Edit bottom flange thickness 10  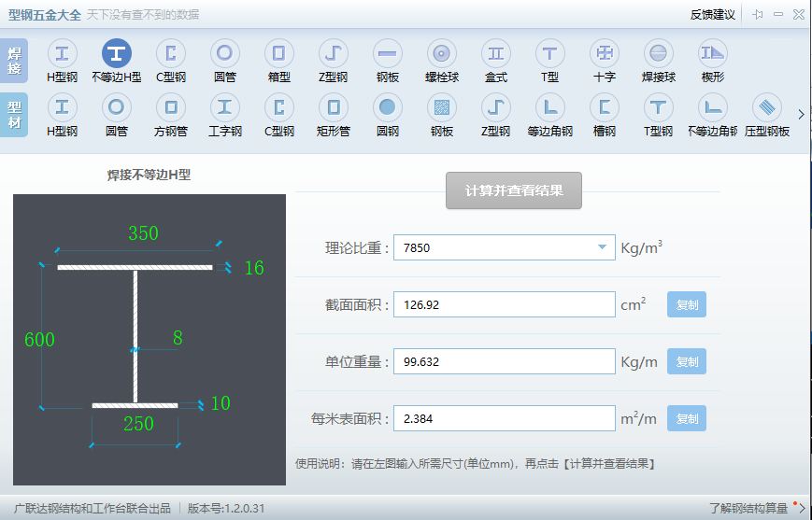tap(221, 403)
